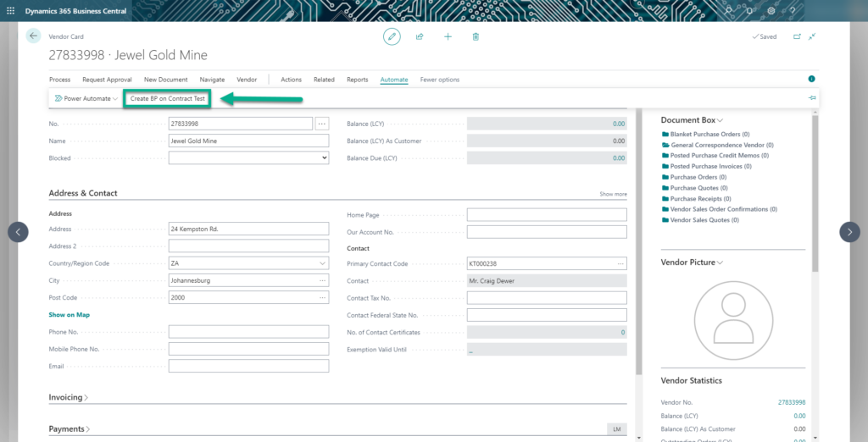Open Blanket Purchase Orders folder

coord(706,134)
